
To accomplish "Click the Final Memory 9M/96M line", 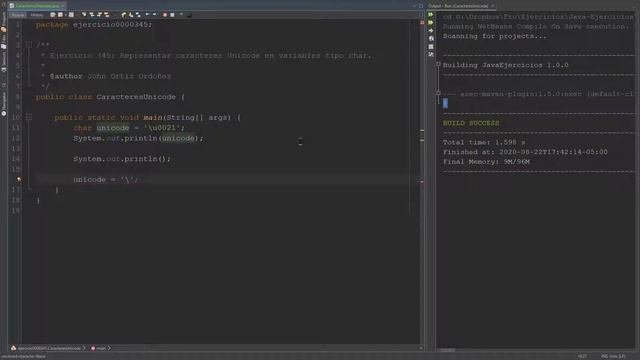I will pyautogui.click(x=486, y=162).
